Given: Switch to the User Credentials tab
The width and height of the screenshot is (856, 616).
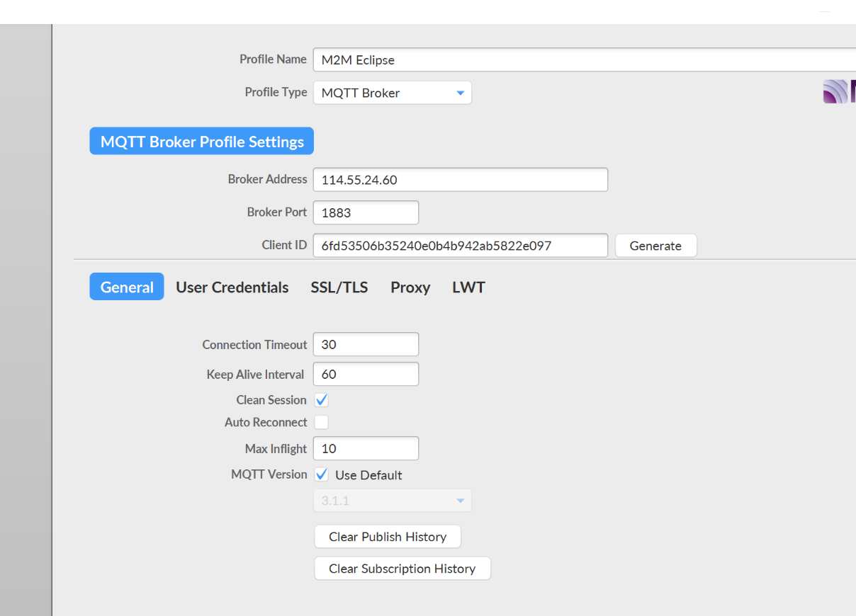Looking at the screenshot, I should point(232,287).
